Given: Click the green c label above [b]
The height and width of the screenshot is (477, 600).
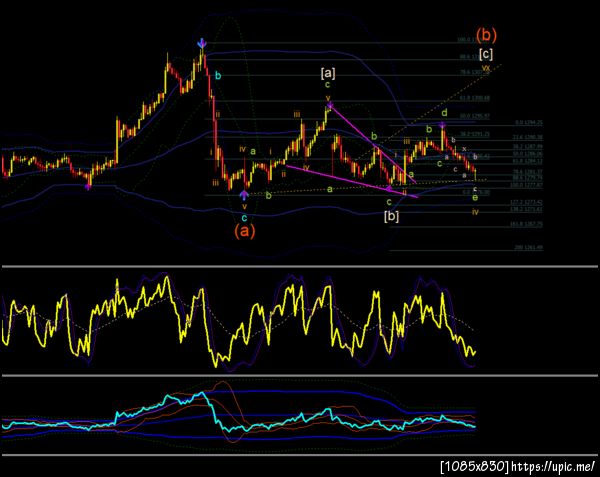Looking at the screenshot, I should pyautogui.click(x=389, y=202).
